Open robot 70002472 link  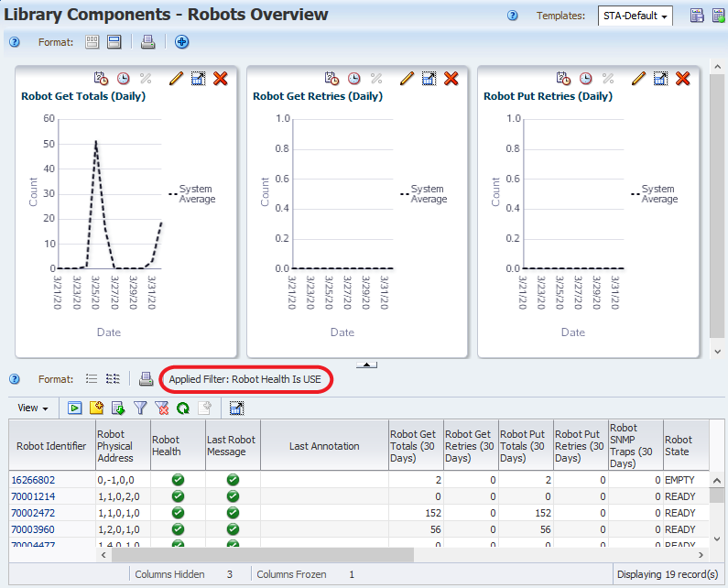(33, 513)
